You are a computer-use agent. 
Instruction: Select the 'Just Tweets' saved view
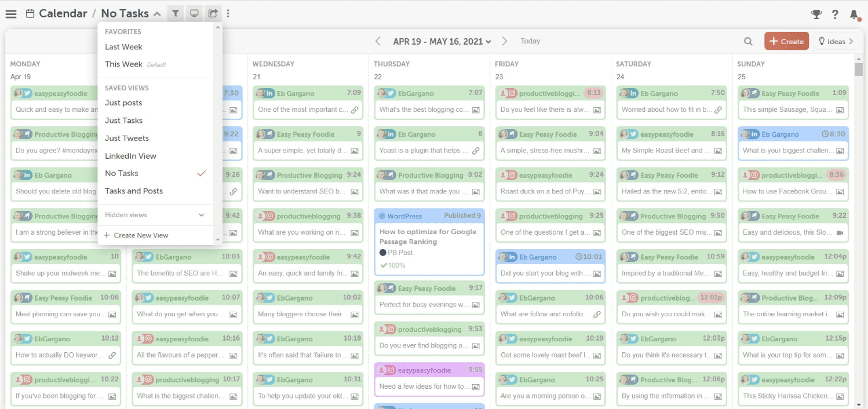pos(126,138)
